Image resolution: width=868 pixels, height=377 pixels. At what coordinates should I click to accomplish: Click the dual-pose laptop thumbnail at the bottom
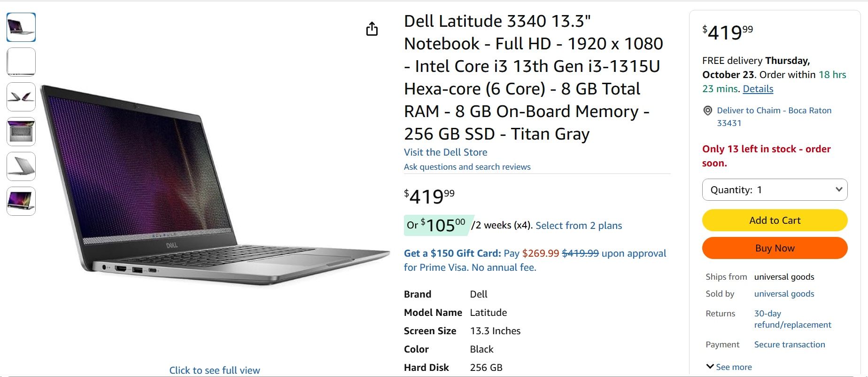click(x=21, y=201)
